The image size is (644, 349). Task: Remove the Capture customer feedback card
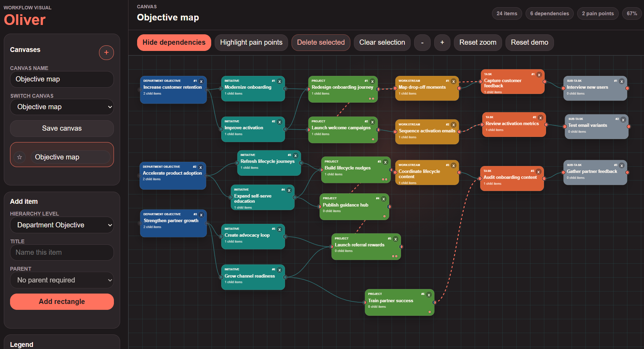539,75
